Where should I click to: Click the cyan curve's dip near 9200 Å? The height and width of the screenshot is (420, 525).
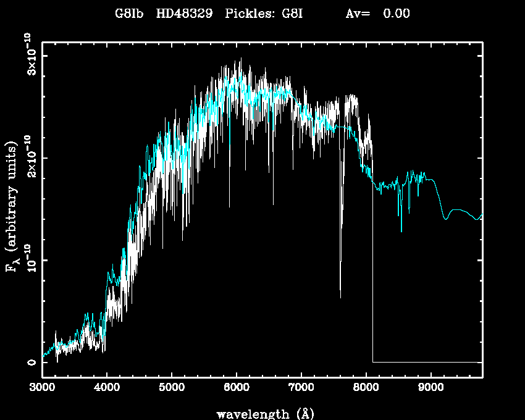point(445,218)
